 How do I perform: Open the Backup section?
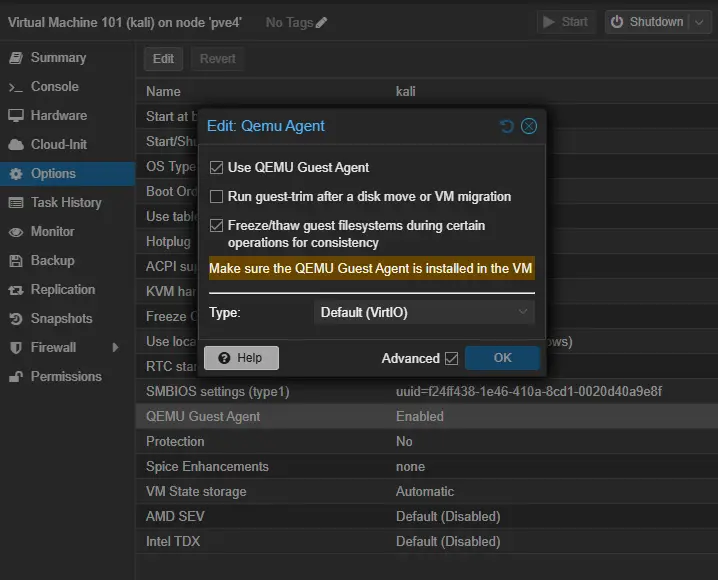[68, 260]
